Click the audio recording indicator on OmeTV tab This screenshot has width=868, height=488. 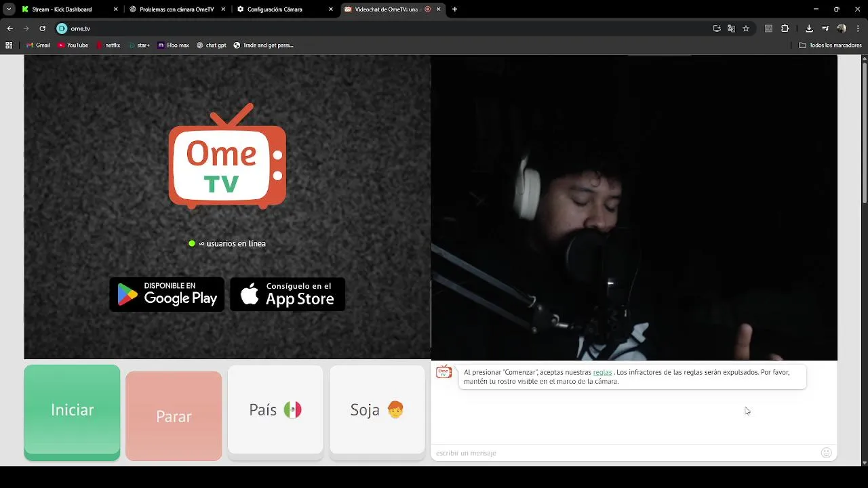point(428,9)
